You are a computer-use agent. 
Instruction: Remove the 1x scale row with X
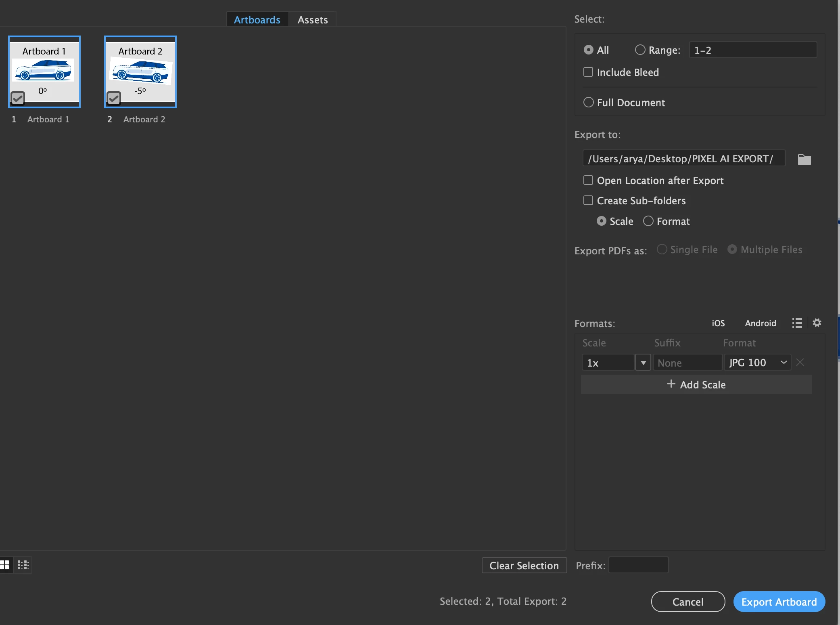(800, 363)
